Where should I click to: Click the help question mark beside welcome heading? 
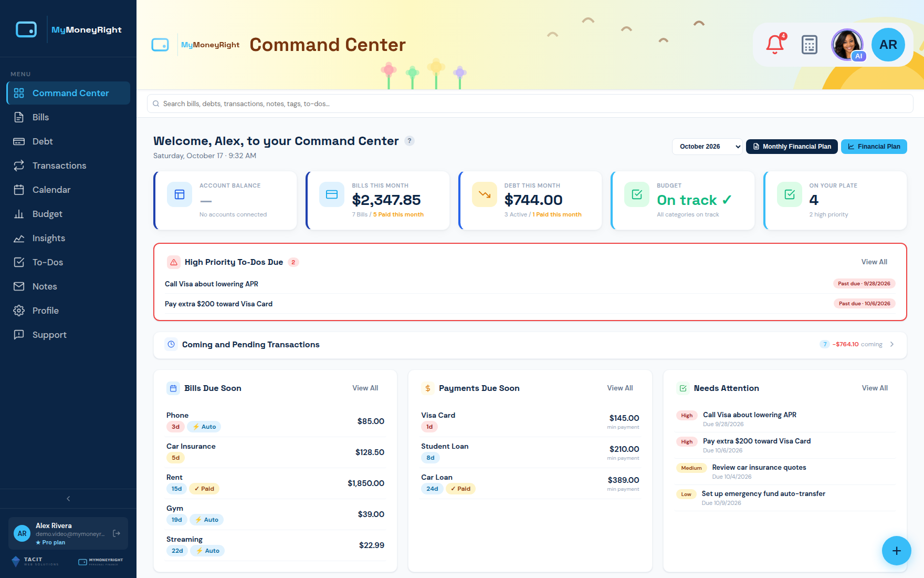pyautogui.click(x=409, y=141)
